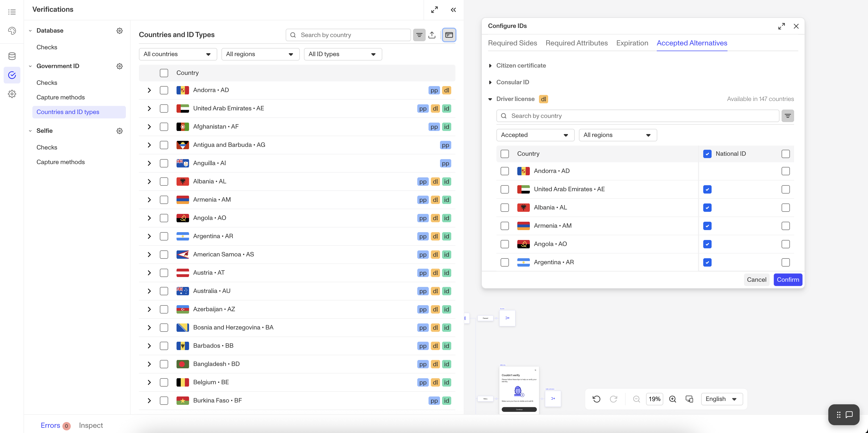Click the Cancel button
This screenshot has height=433, width=868.
[x=756, y=280]
